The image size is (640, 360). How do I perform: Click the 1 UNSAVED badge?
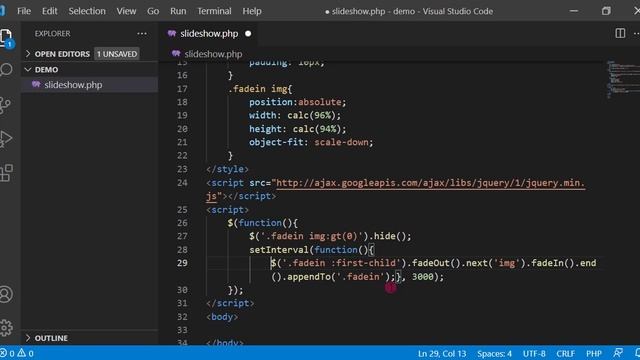(117, 54)
